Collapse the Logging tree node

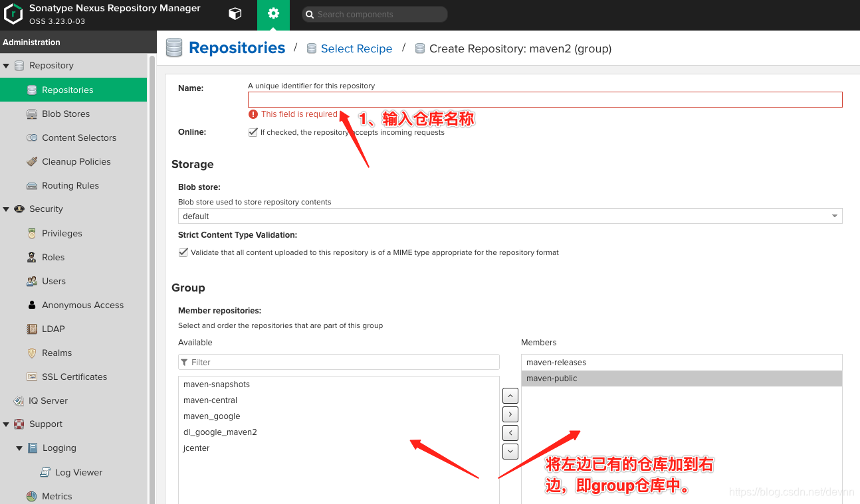19,448
